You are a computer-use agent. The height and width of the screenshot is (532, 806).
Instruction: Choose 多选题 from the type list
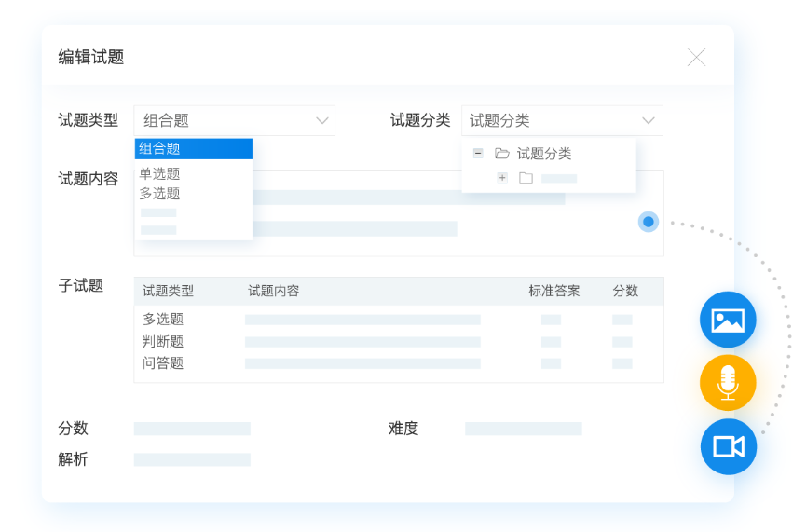tap(160, 194)
